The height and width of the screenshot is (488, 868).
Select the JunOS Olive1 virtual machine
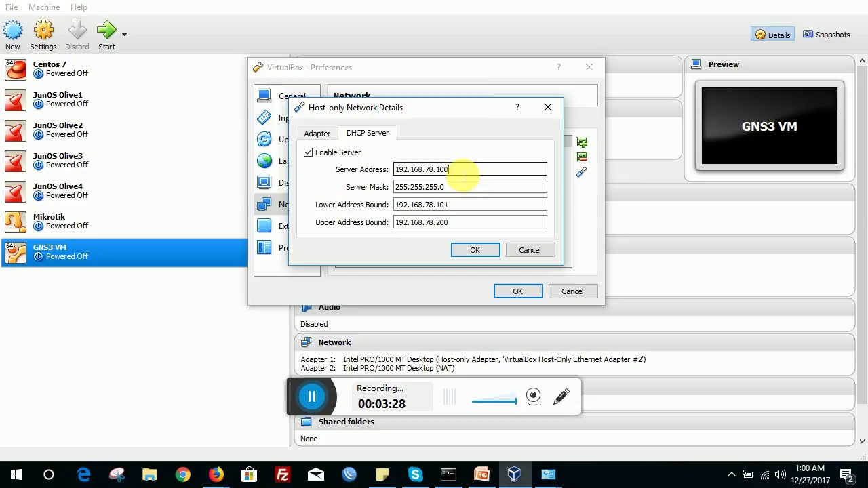[124, 99]
